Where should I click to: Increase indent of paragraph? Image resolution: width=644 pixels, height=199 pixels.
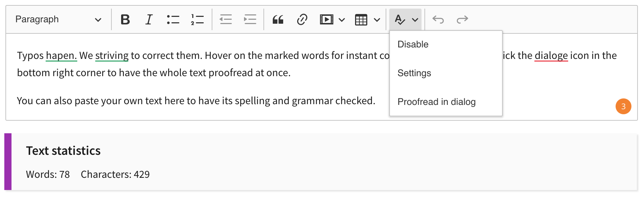pyautogui.click(x=250, y=19)
